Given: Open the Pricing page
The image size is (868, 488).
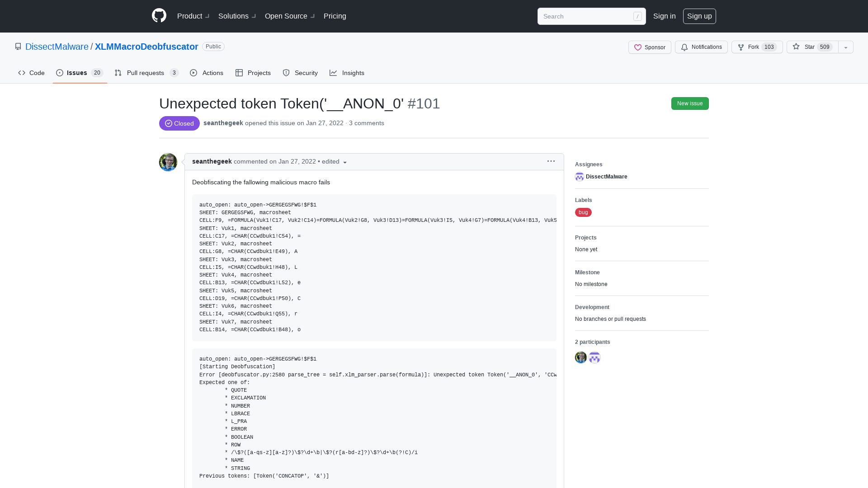Looking at the screenshot, I should pyautogui.click(x=335, y=16).
